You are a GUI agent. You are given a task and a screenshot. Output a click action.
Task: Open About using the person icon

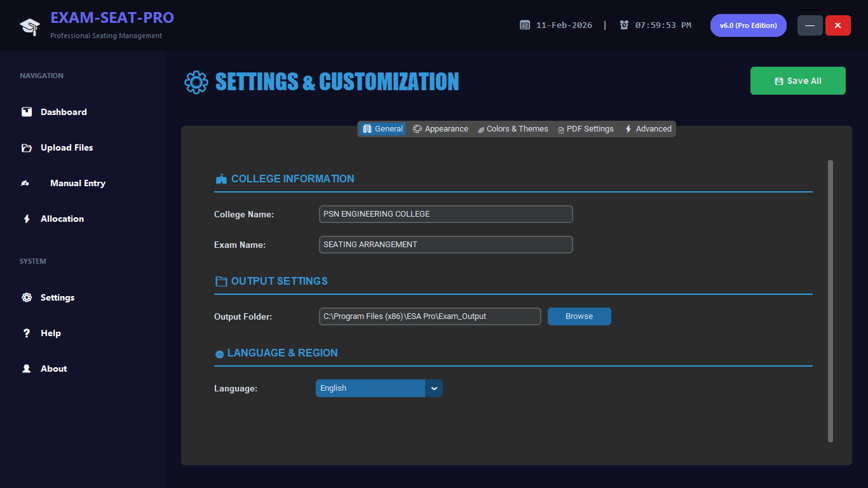27,369
